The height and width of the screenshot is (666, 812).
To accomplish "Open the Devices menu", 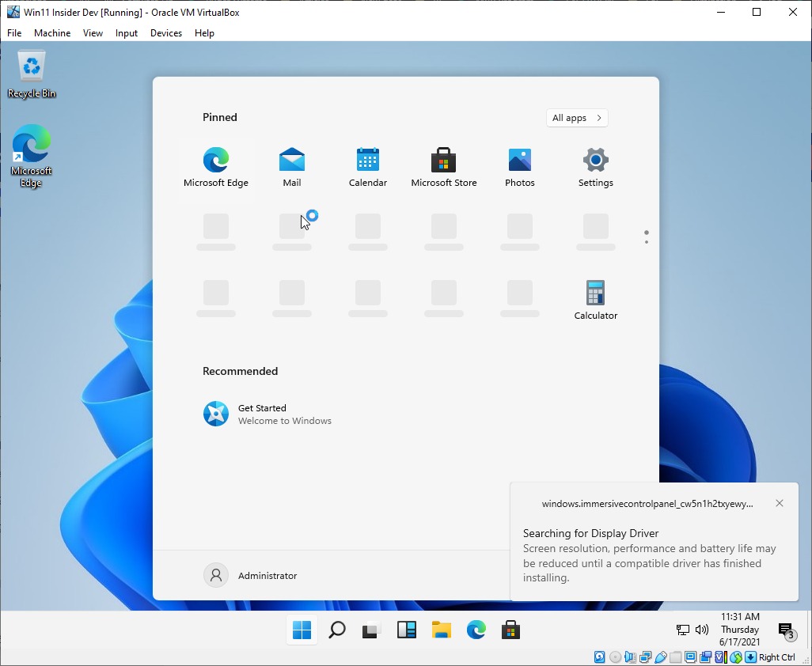I will coord(166,33).
